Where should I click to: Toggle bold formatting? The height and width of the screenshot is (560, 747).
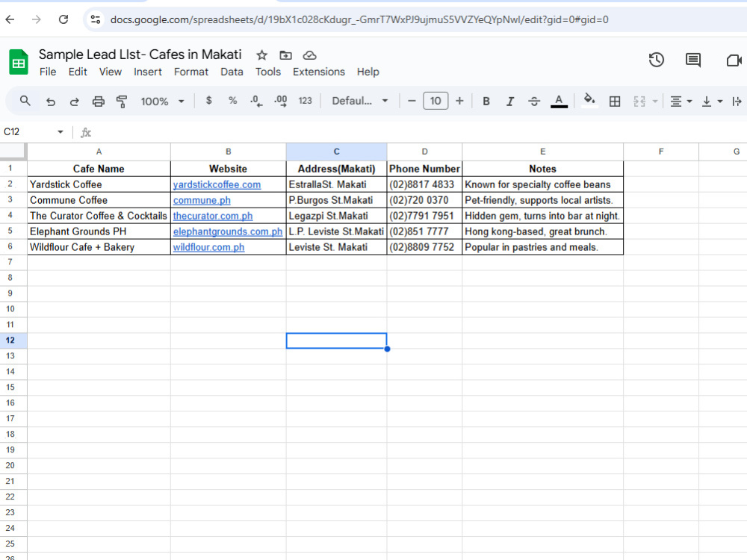click(486, 101)
